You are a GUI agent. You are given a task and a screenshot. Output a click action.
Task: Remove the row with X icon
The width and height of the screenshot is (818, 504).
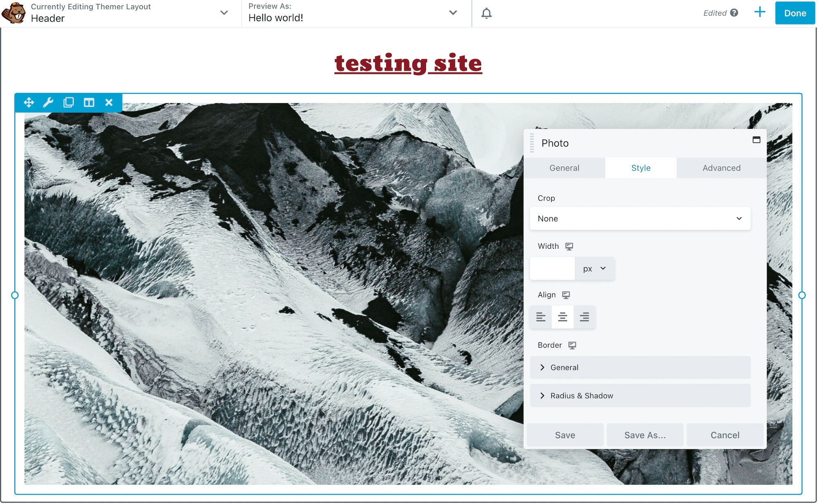click(x=109, y=102)
